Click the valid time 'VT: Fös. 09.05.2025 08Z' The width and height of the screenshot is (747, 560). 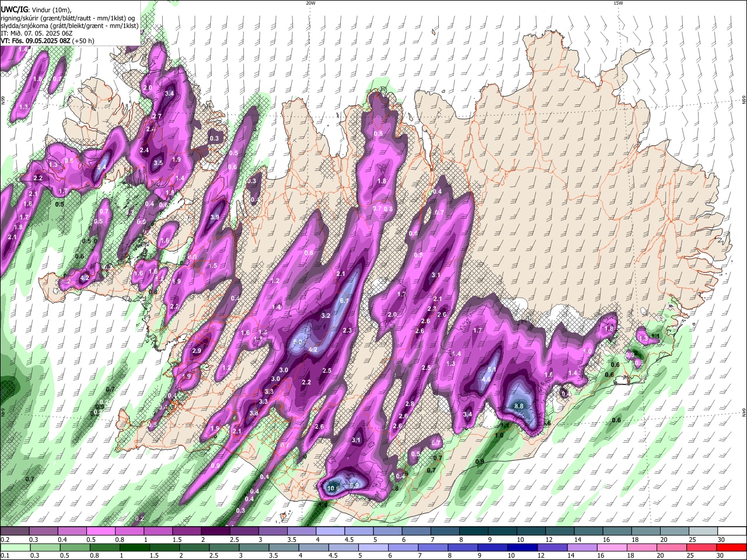click(36, 41)
